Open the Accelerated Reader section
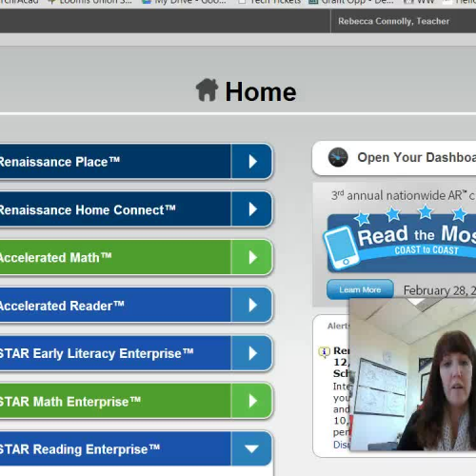This screenshot has height=476, width=476. [115, 306]
